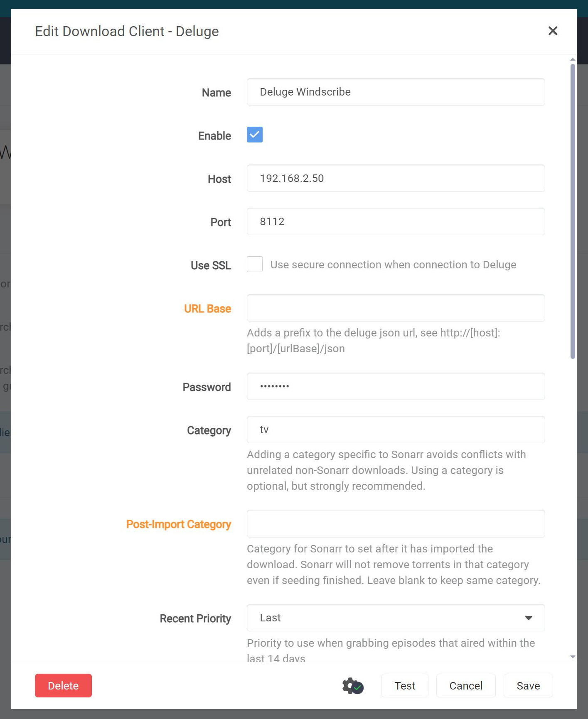Viewport: 588px width, 719px height.
Task: Focus the Password field
Action: point(395,386)
